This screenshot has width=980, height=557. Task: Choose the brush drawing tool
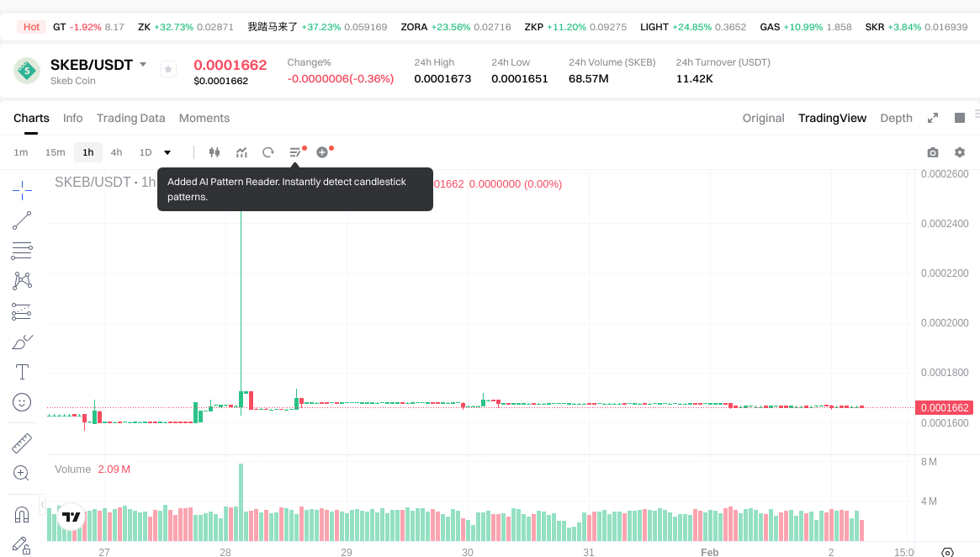[22, 342]
